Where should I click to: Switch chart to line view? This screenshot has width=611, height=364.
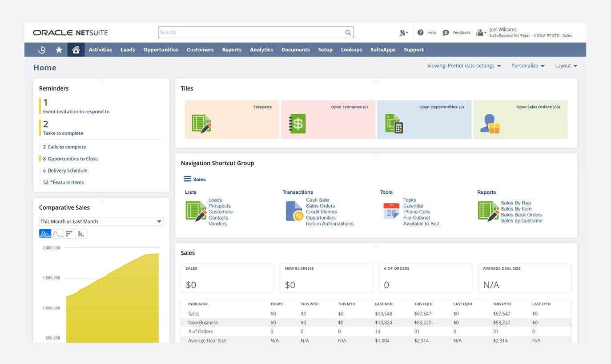(x=57, y=234)
